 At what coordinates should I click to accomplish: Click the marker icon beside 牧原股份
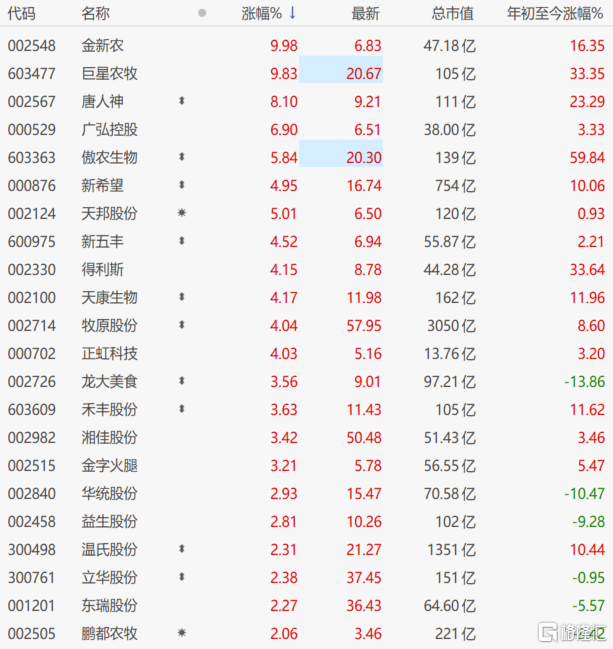[x=181, y=325]
